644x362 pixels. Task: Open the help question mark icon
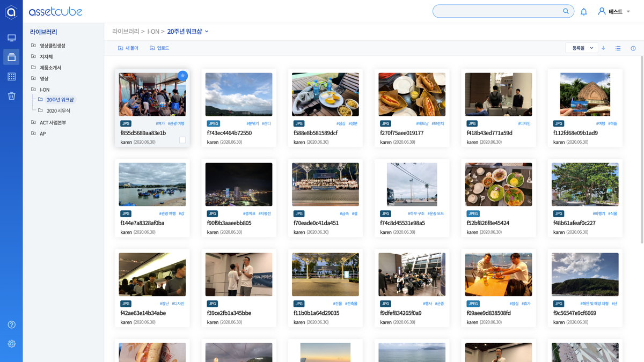(x=11, y=324)
